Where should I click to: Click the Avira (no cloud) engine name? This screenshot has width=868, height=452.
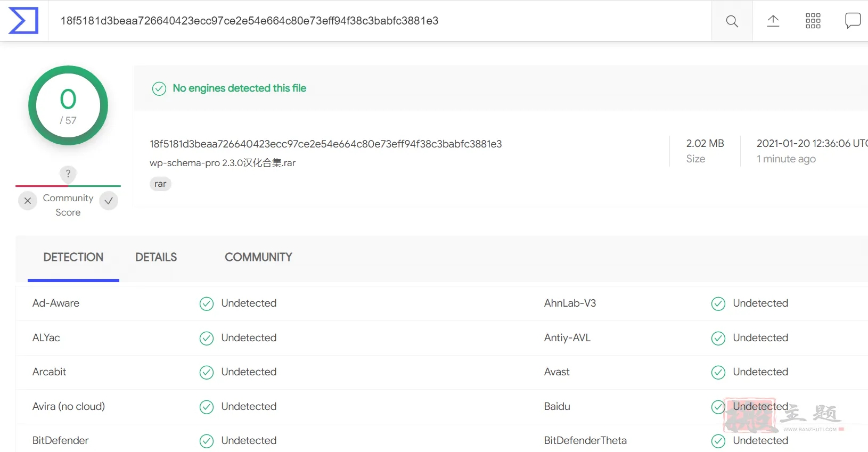69,406
